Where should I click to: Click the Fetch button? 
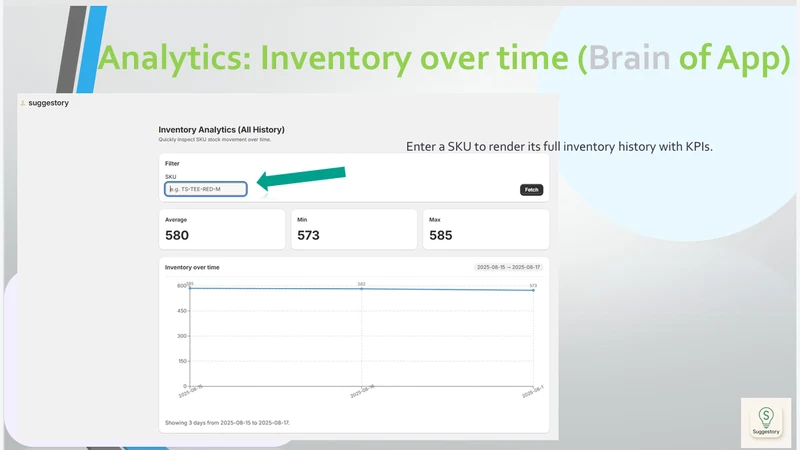pyautogui.click(x=531, y=190)
